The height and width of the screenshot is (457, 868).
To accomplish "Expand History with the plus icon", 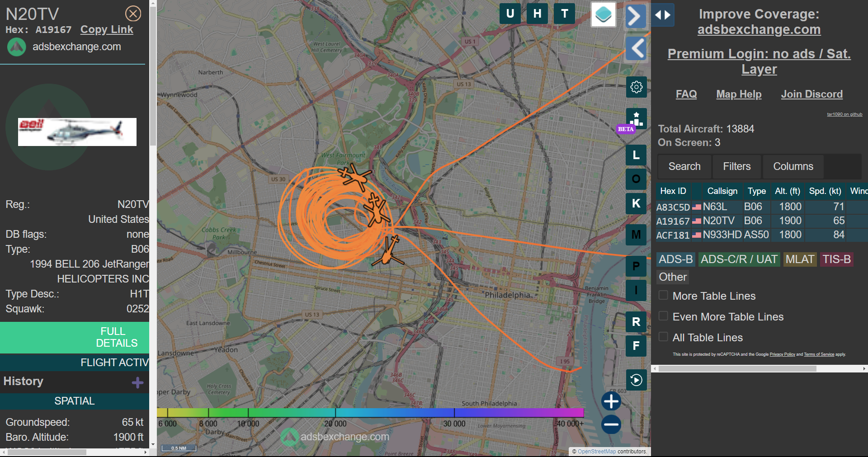I will (x=137, y=383).
